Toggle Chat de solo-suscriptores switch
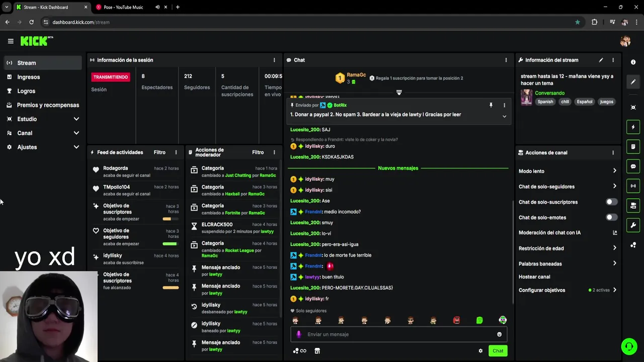 coord(611,202)
